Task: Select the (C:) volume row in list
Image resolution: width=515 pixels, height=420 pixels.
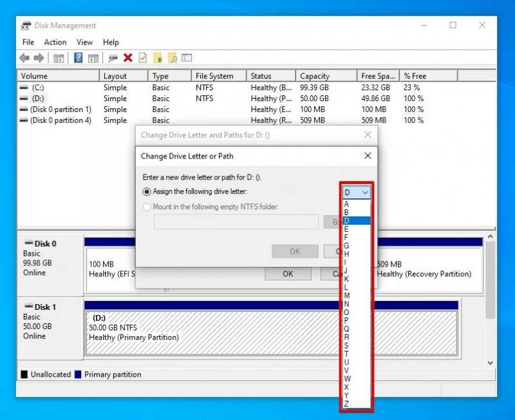Action: pyautogui.click(x=37, y=88)
